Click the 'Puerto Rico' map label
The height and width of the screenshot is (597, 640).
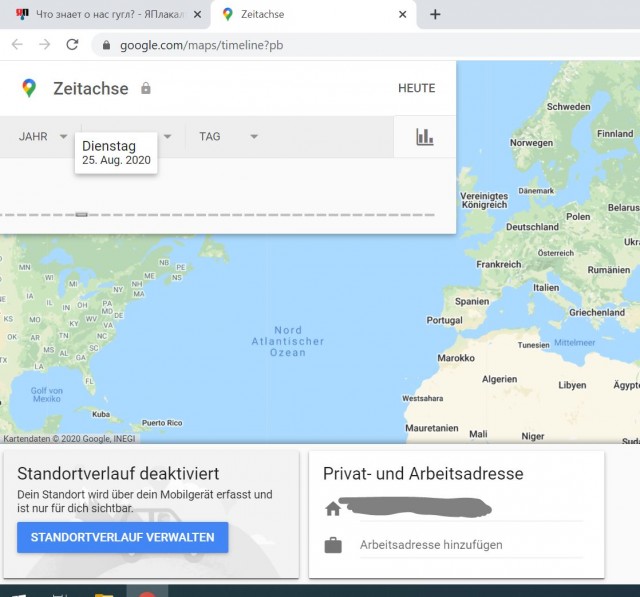pos(162,423)
